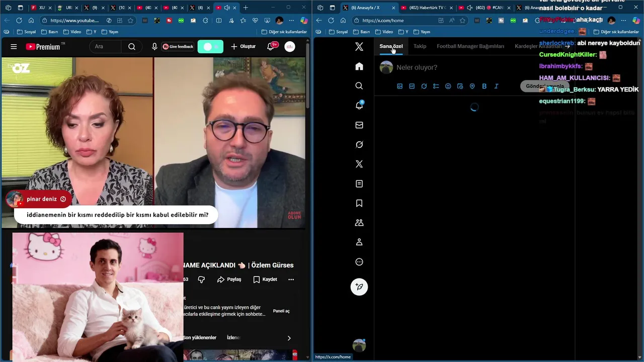
Task: Click the YouTube search magnifier button
Action: click(x=132, y=47)
